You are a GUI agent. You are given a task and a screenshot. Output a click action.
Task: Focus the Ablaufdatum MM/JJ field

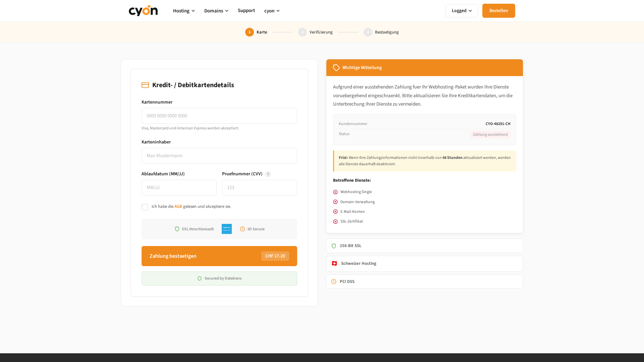point(179,187)
